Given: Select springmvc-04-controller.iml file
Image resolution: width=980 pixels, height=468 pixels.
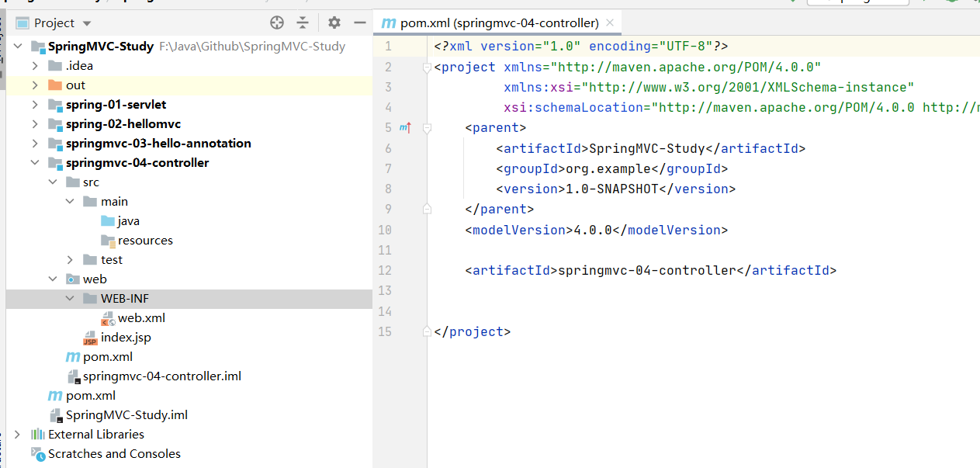Looking at the screenshot, I should tap(161, 376).
